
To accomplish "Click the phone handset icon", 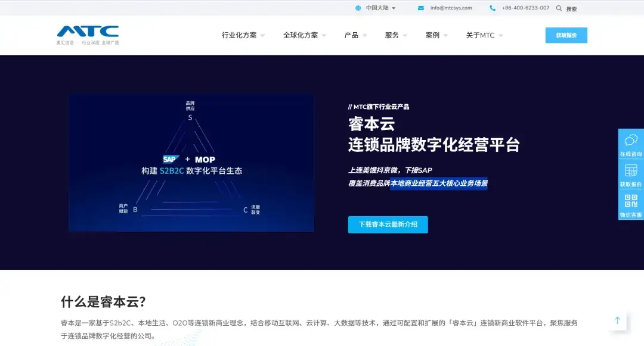I will coord(492,8).
